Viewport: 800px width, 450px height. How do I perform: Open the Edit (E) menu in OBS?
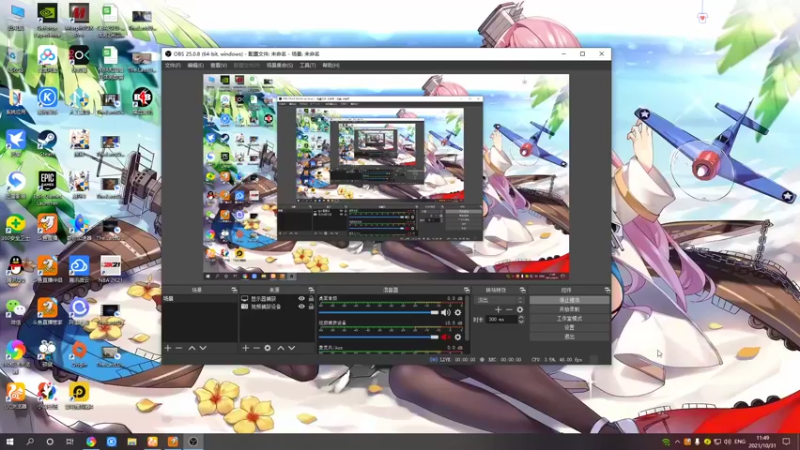195,65
